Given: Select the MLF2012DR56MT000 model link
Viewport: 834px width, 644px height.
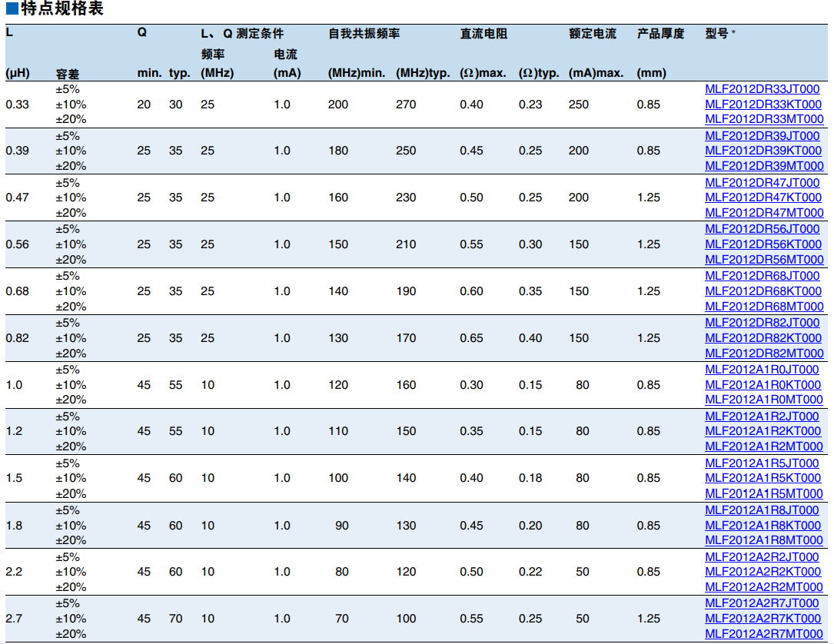Looking at the screenshot, I should [764, 260].
